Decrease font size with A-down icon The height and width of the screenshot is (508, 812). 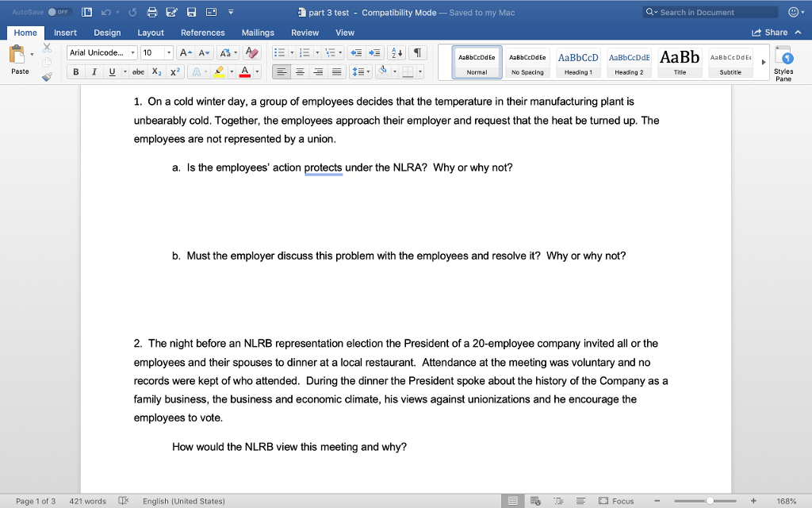click(204, 53)
